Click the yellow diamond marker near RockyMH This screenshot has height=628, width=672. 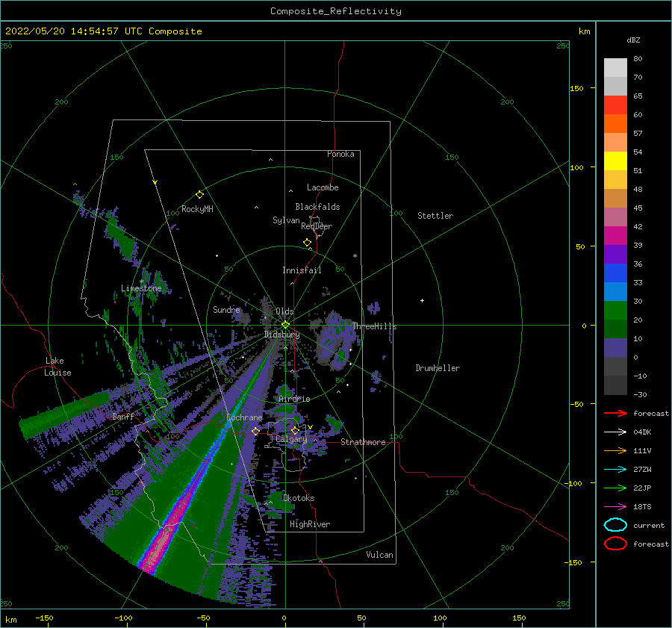pos(199,195)
